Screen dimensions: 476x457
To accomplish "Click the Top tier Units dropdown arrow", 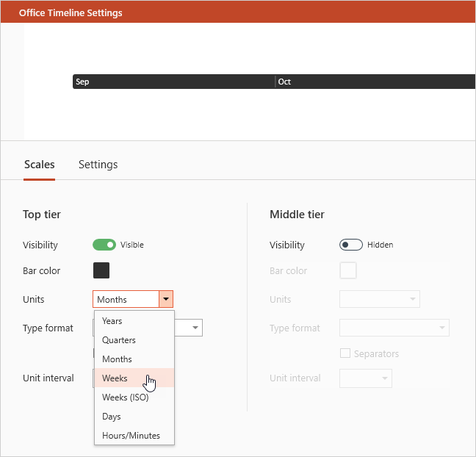I will coord(166,299).
